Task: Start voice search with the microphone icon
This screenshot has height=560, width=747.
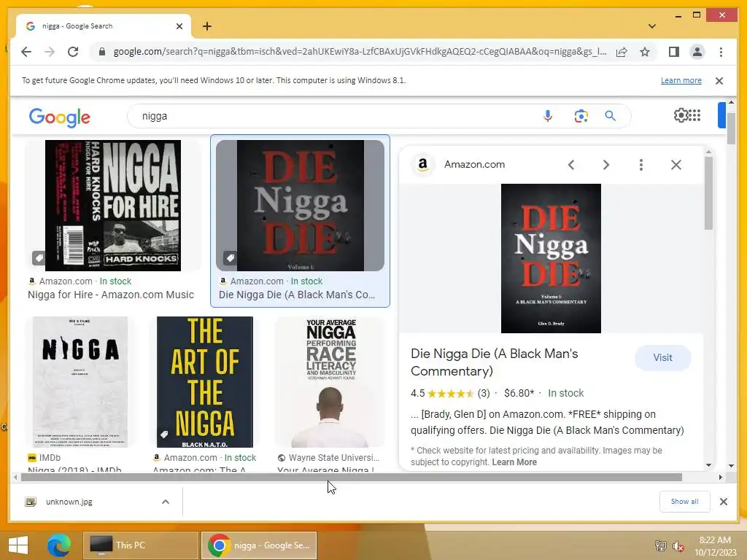Action: 547,116
